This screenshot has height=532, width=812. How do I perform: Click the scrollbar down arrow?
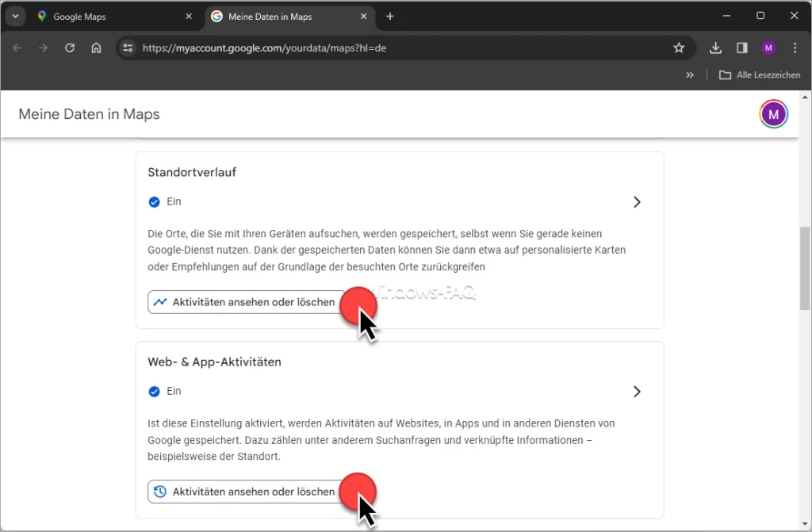click(805, 524)
